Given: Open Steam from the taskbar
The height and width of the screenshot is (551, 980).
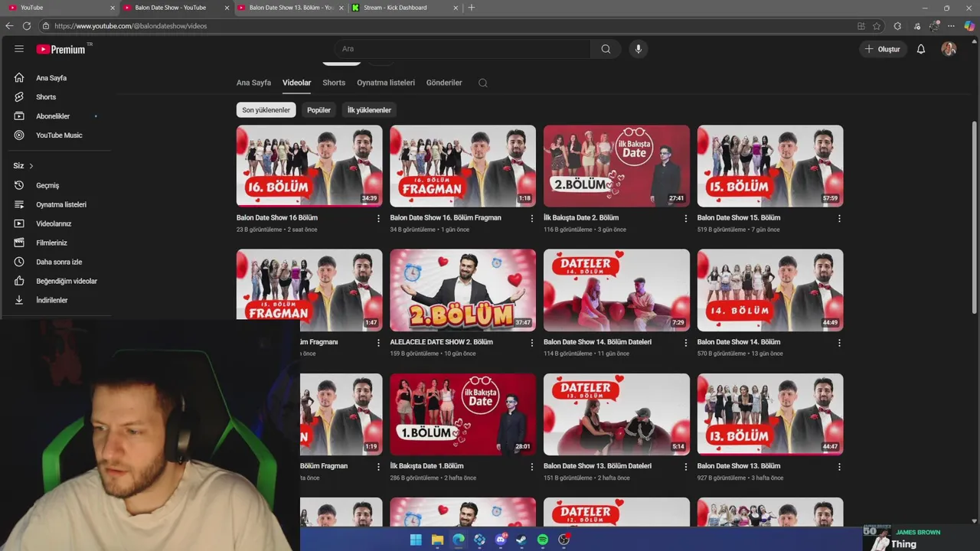Looking at the screenshot, I should pos(521,540).
